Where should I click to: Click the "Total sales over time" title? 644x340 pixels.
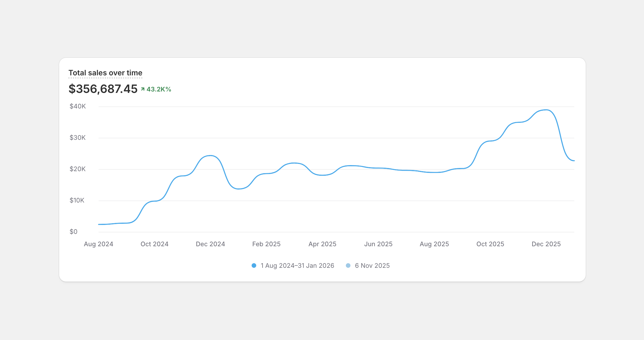pos(105,73)
